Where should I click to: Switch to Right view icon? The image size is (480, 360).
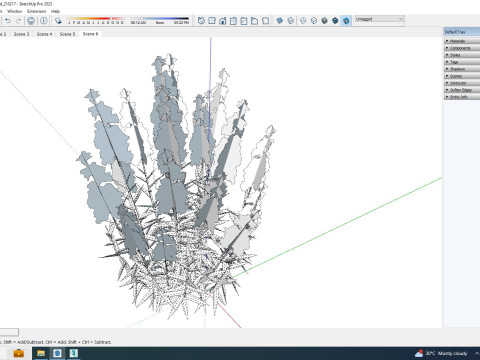point(233,21)
